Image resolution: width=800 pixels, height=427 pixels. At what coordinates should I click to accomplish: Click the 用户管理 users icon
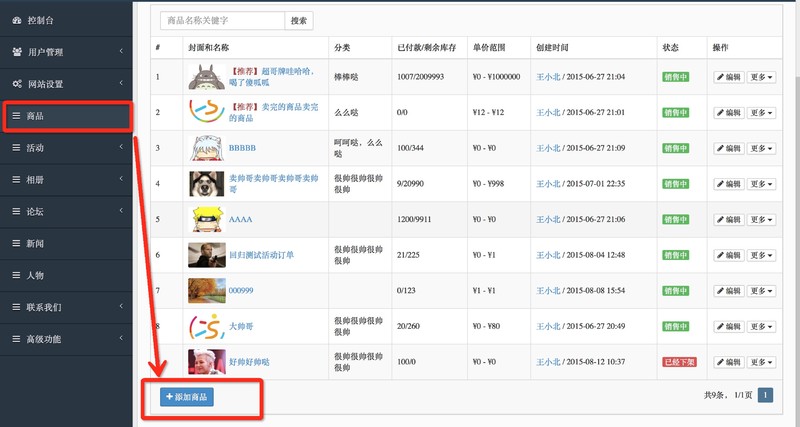[x=17, y=52]
